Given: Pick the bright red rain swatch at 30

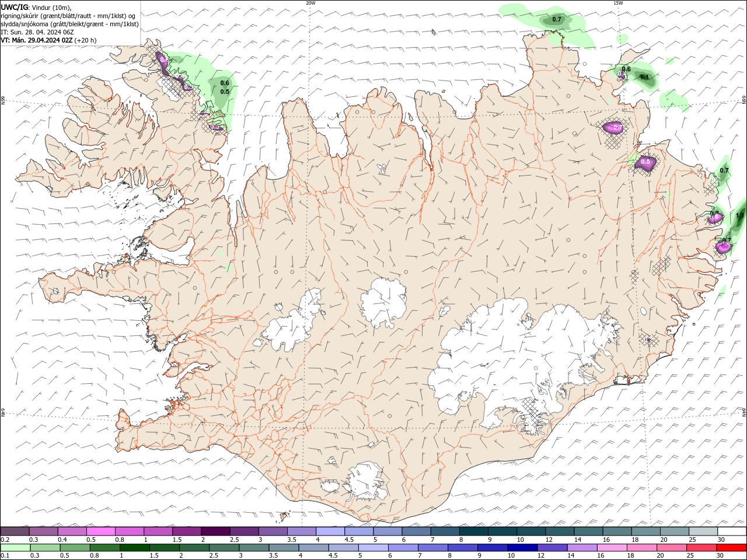Looking at the screenshot, I should 731,548.
